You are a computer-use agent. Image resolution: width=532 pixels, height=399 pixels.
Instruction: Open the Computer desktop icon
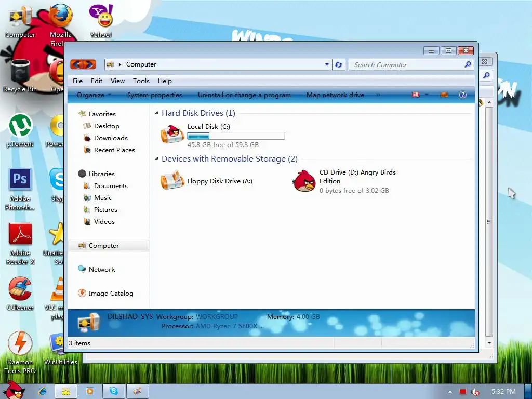click(x=20, y=21)
